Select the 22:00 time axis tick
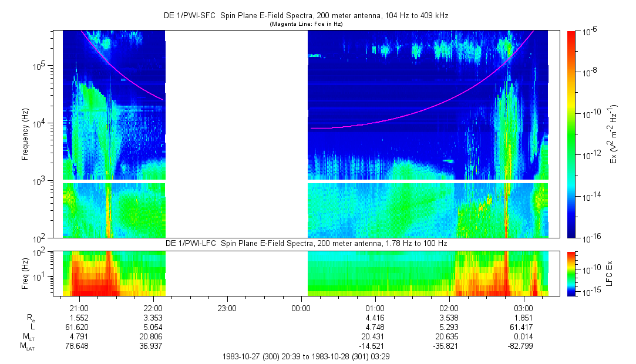The height and width of the screenshot is (364, 636). (x=153, y=308)
